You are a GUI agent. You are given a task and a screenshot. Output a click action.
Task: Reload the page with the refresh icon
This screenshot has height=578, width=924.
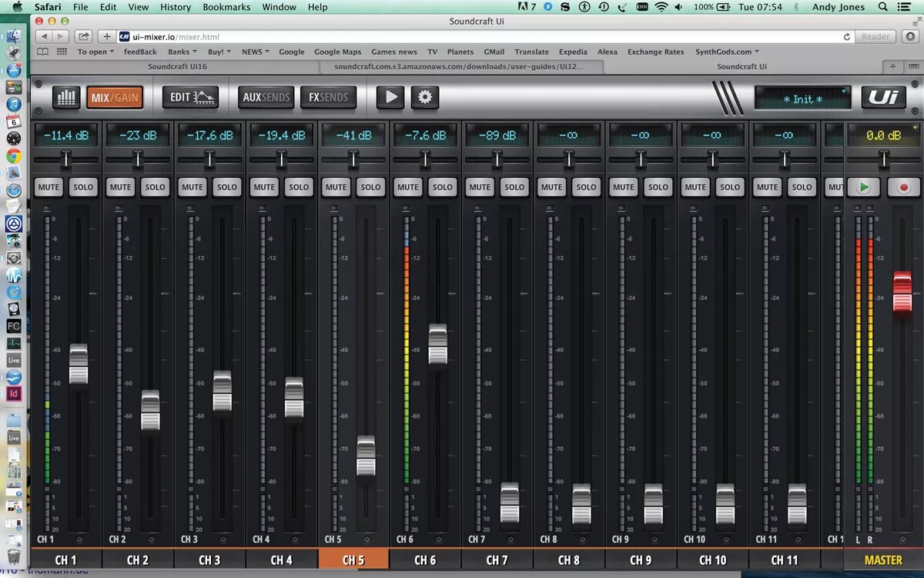click(847, 36)
